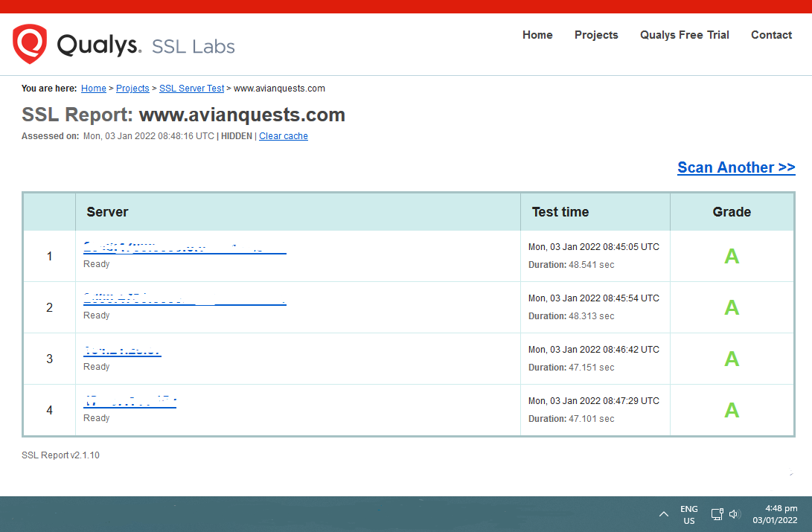The image size is (812, 532).
Task: Open the obscured server link in row 1
Action: 185,248
